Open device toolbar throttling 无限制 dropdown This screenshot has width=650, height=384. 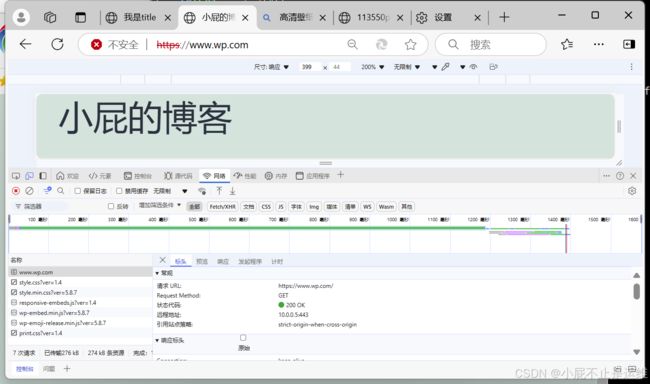tap(407, 67)
